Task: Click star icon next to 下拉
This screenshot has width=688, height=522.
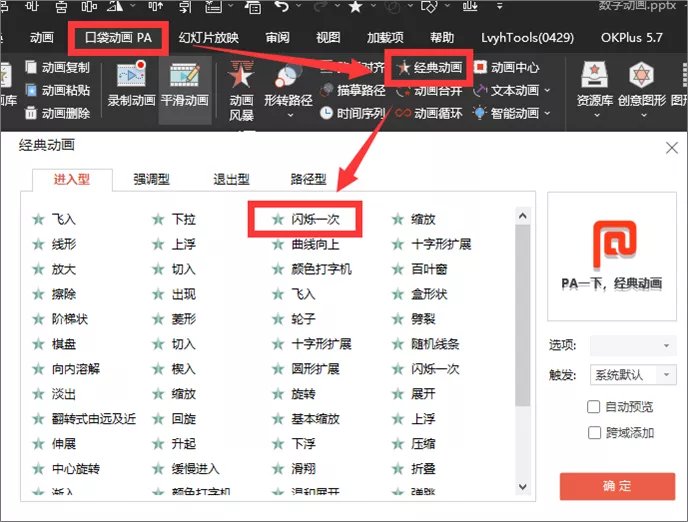Action: click(158, 219)
